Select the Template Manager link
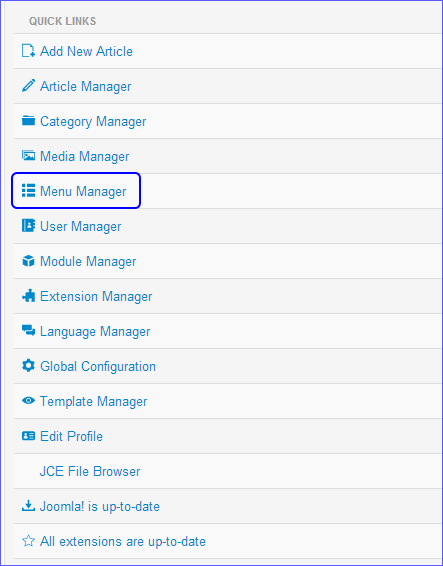The height and width of the screenshot is (566, 443). (x=94, y=401)
